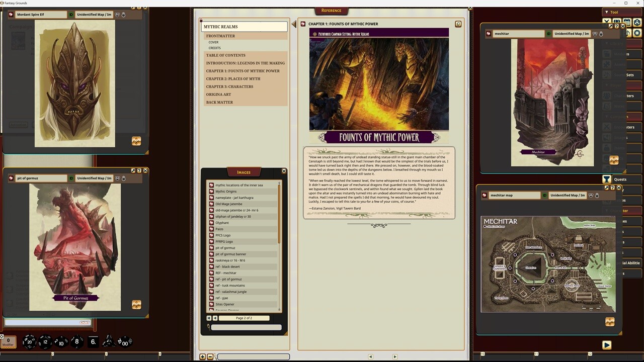Roll the d6 die
Viewport: 644px width, 362px height.
click(93, 342)
